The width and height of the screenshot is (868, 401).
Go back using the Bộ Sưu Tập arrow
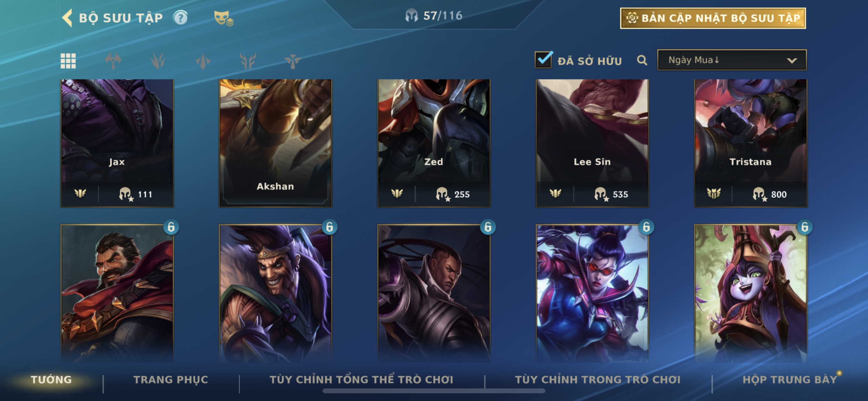tap(67, 17)
